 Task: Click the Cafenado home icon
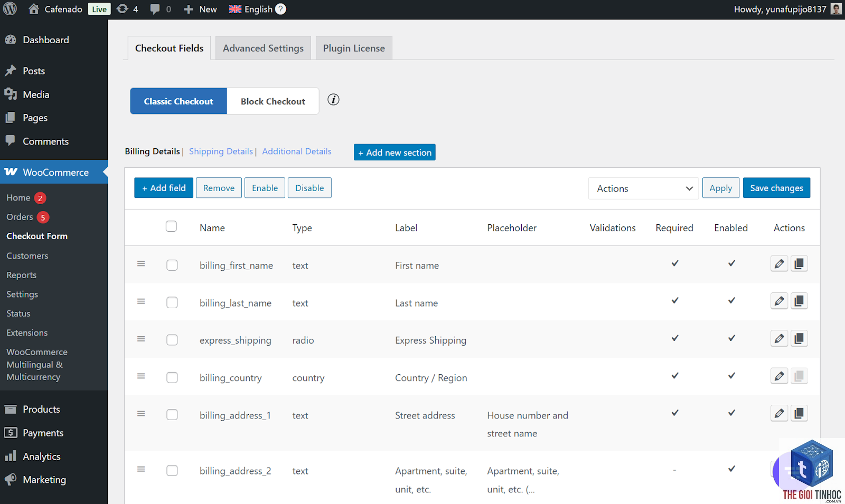pos(34,9)
